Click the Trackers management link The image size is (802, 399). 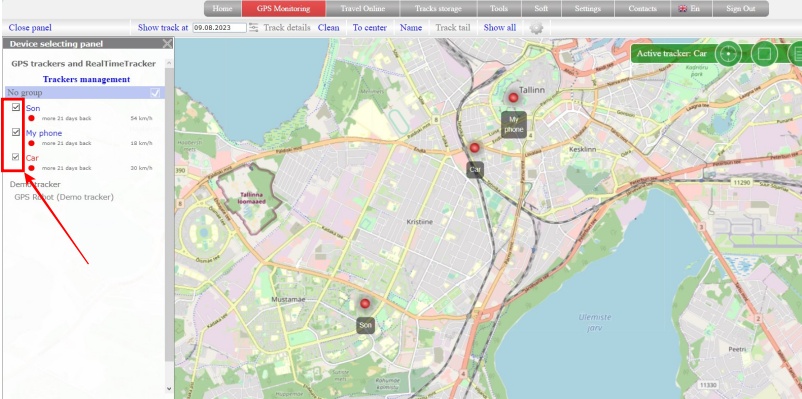pos(86,79)
